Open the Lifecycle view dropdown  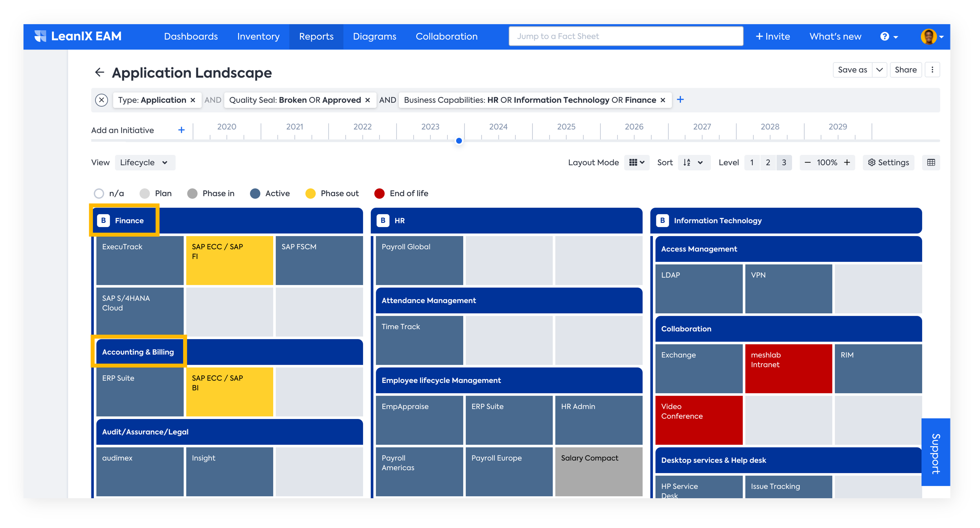[x=145, y=162]
